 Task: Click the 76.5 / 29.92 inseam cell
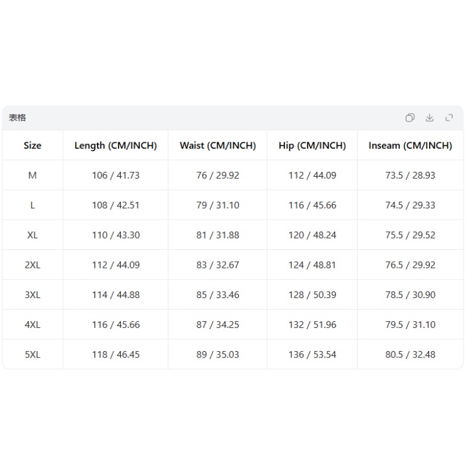(411, 265)
